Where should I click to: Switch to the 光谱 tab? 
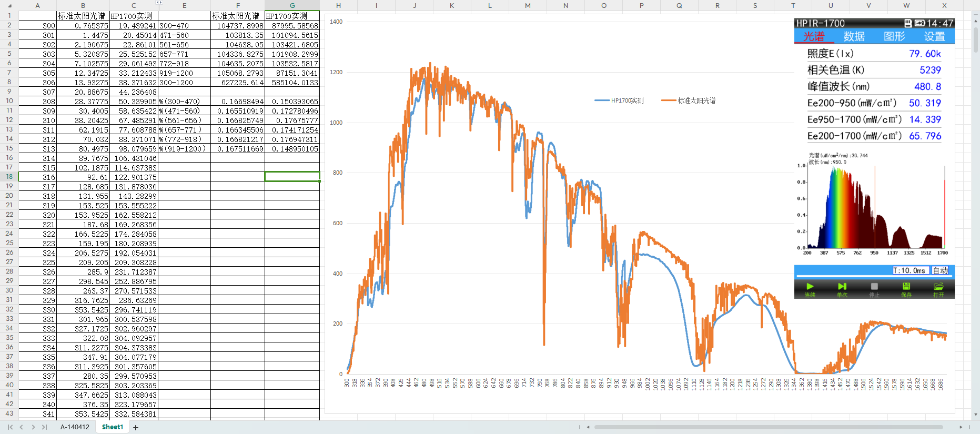pyautogui.click(x=814, y=36)
